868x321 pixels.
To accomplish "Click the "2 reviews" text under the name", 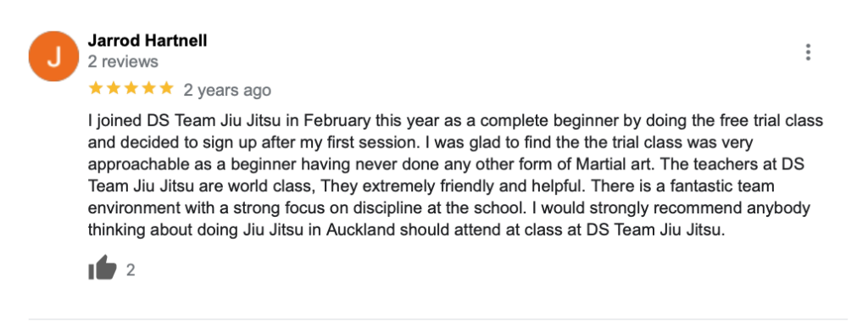I will (123, 62).
